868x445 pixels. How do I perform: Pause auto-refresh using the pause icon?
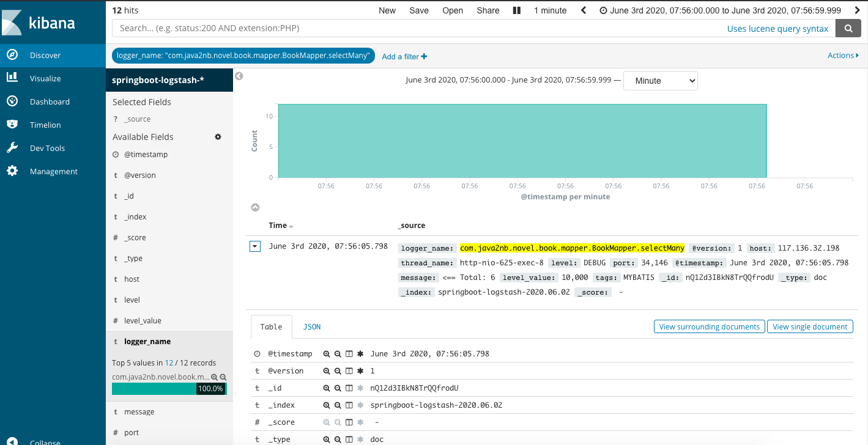click(517, 10)
